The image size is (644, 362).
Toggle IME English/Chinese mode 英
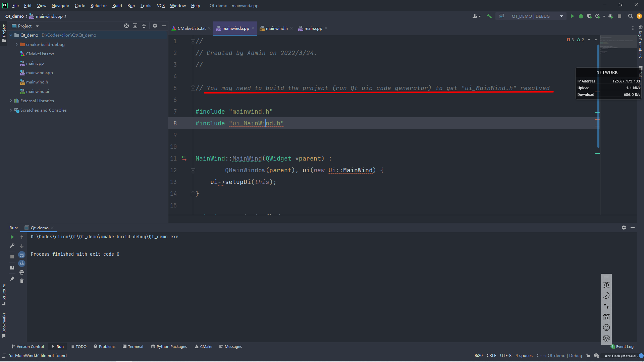click(x=606, y=285)
